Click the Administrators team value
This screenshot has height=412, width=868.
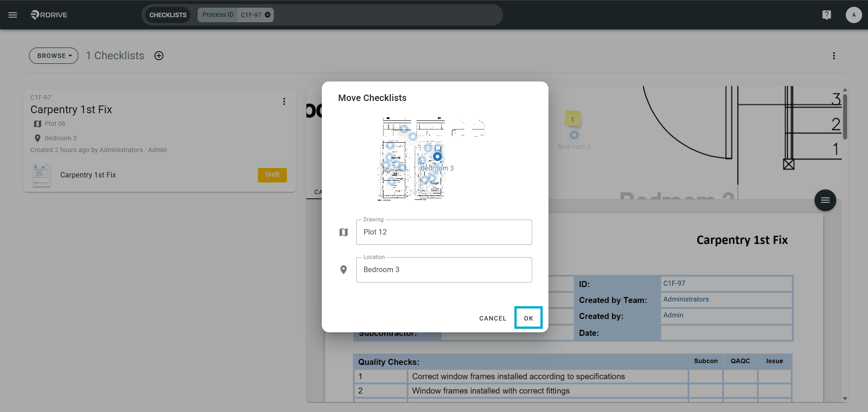click(686, 299)
